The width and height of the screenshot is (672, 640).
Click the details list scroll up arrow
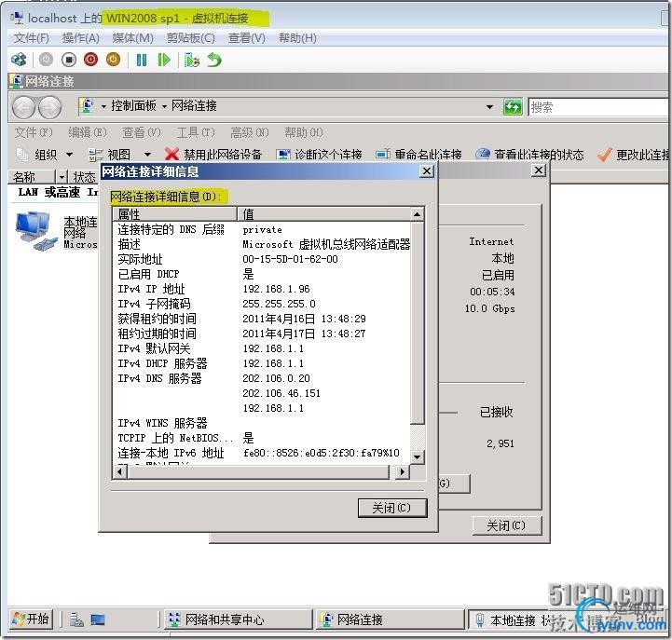tap(417, 213)
